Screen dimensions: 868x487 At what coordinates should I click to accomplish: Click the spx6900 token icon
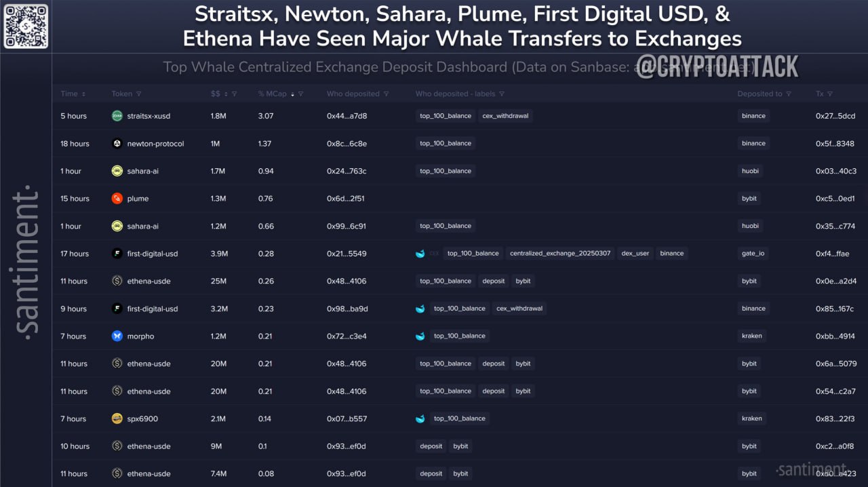point(117,418)
